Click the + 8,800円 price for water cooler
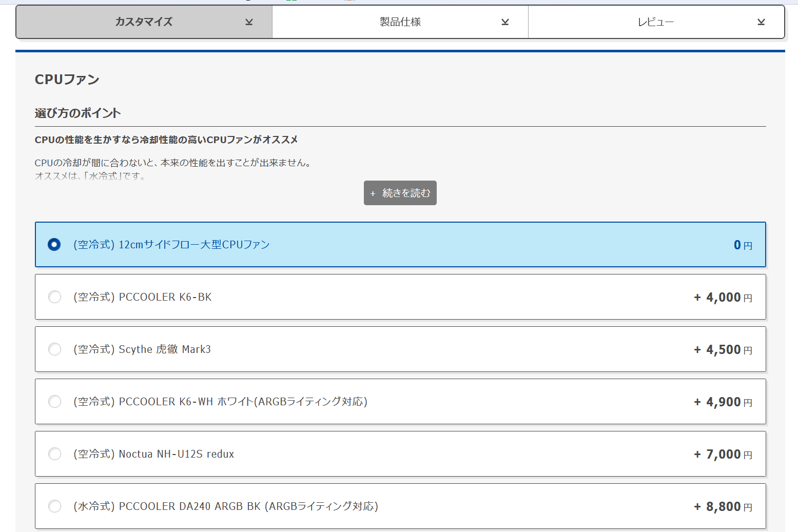 pyautogui.click(x=723, y=507)
